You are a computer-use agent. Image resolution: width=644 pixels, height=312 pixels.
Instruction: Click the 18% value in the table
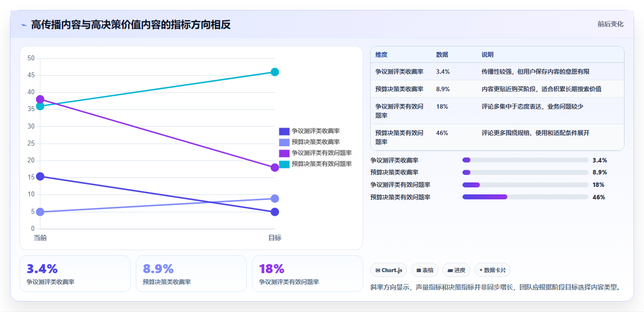(442, 107)
